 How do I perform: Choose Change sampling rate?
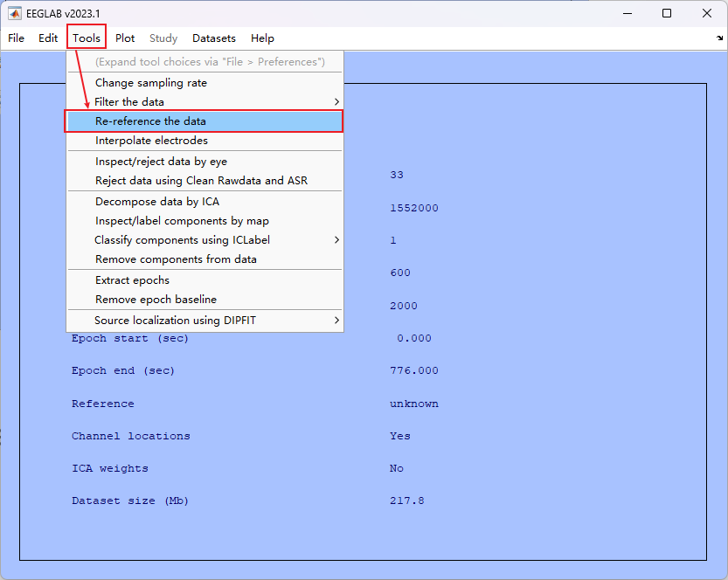coord(205,83)
